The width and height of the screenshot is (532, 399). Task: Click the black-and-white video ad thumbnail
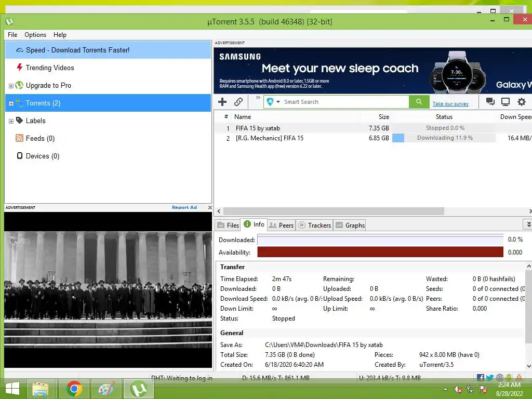point(108,290)
